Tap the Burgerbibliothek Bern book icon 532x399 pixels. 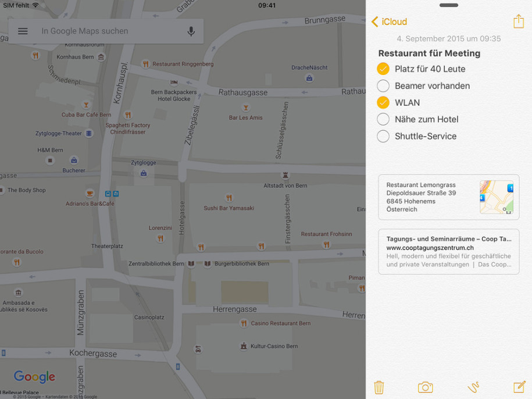(x=208, y=263)
